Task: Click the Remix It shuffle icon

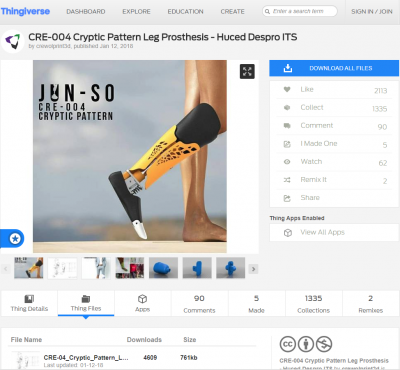Action: tap(287, 180)
